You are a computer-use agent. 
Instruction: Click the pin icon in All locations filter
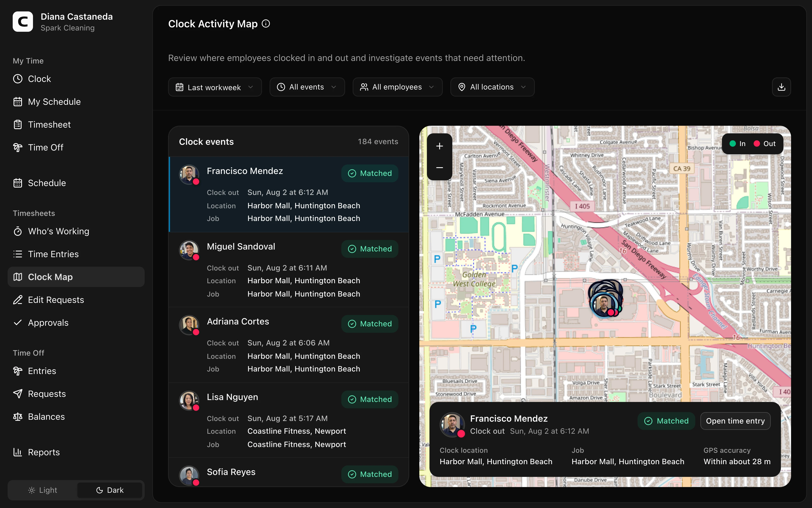coord(462,87)
